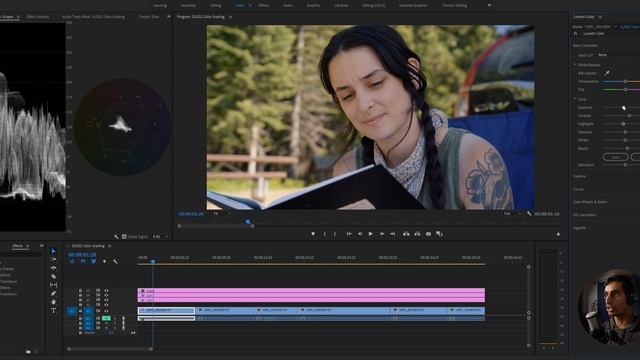Viewport: 640px width, 360px height.
Task: Select the Type tool
Action: [53, 311]
